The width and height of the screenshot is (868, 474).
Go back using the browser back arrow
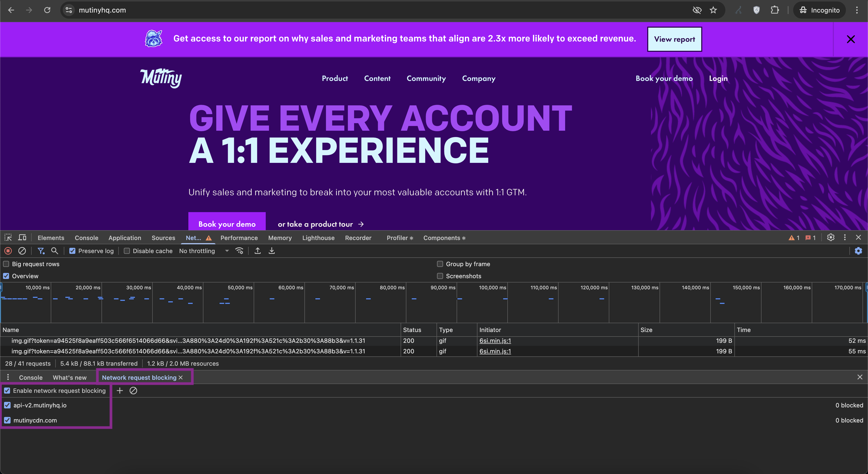pyautogui.click(x=11, y=10)
